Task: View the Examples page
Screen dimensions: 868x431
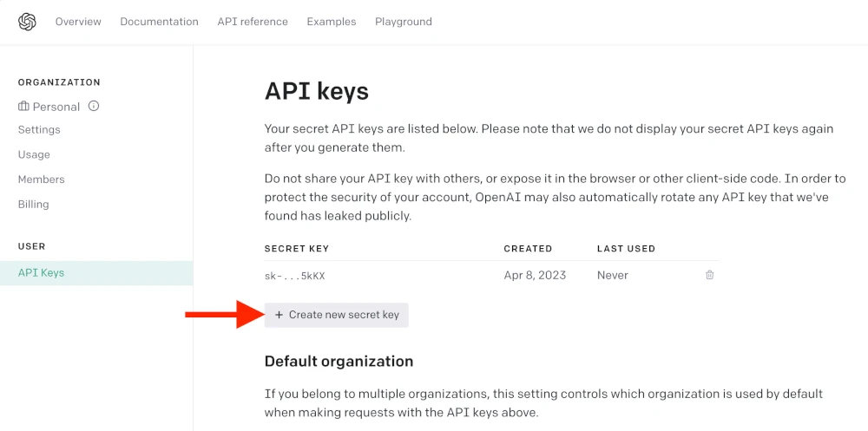Action: coord(331,22)
